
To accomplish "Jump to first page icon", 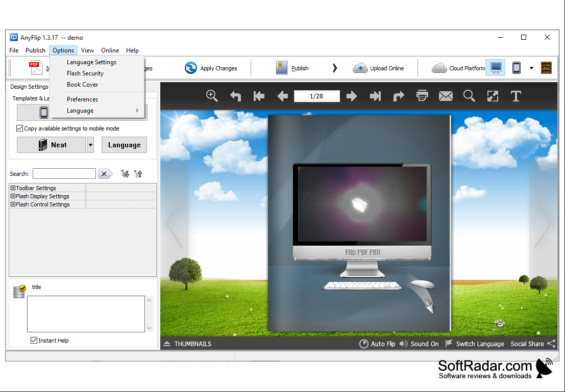I will tap(259, 96).
